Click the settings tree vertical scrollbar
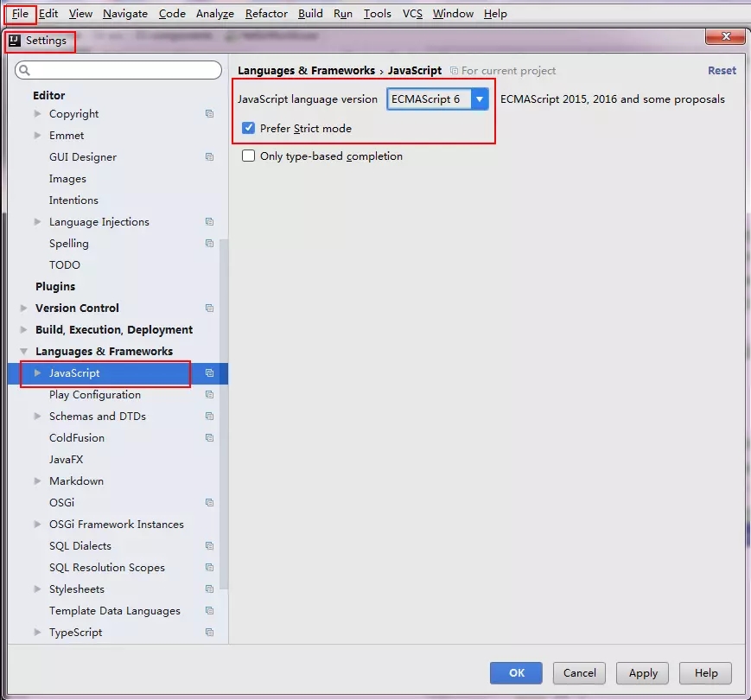 click(223, 414)
